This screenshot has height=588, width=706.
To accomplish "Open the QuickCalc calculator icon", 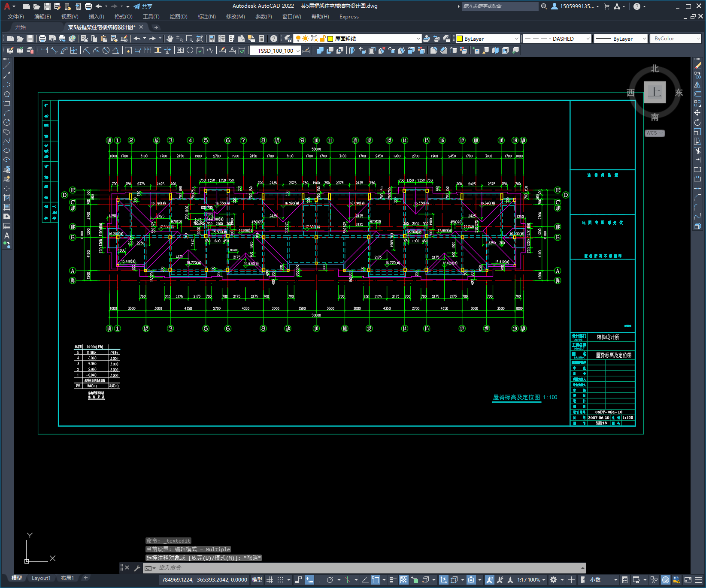I will pos(261,39).
